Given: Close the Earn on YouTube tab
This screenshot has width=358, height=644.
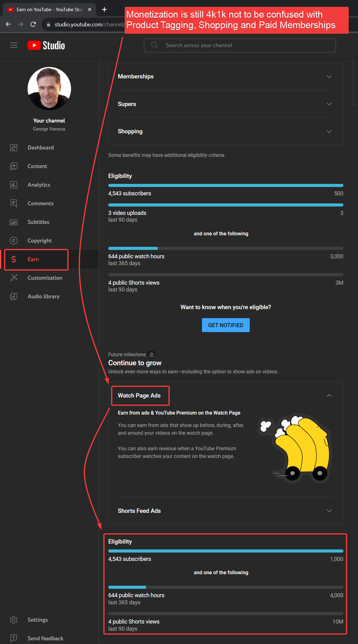Looking at the screenshot, I should (x=90, y=10).
